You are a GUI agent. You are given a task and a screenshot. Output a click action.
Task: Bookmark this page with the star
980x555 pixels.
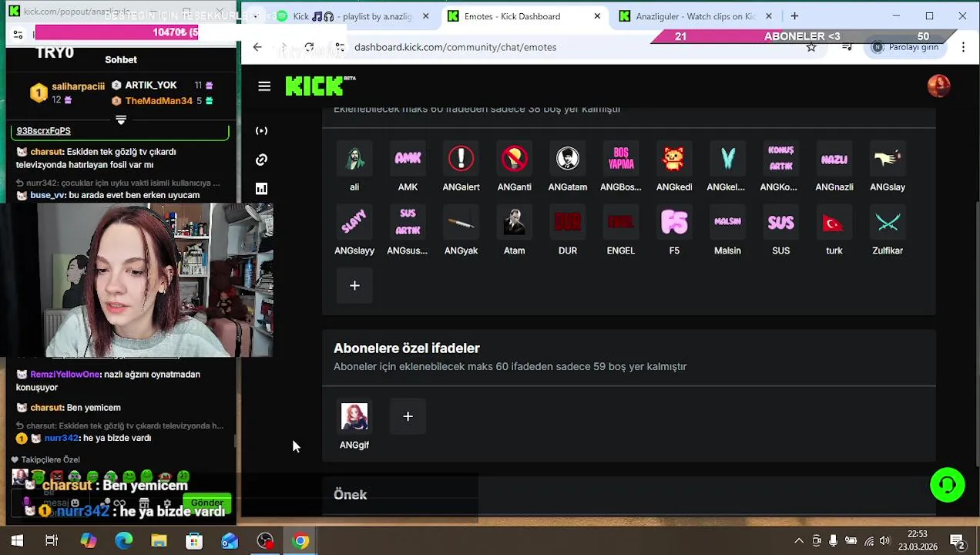(x=811, y=47)
